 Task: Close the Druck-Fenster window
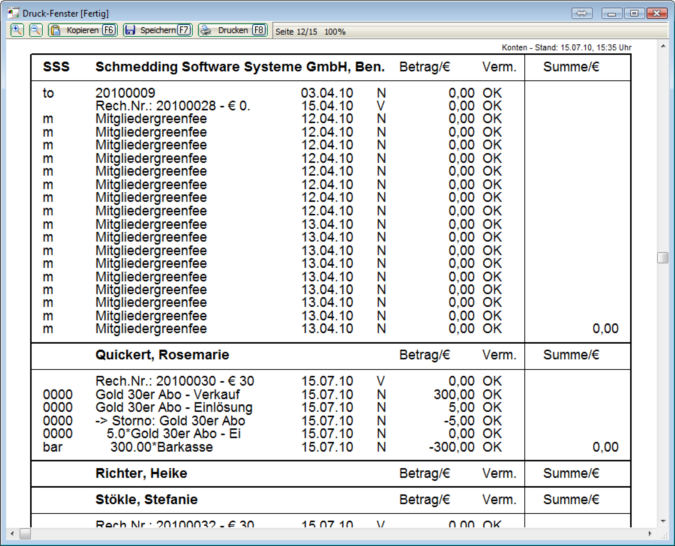(x=657, y=13)
